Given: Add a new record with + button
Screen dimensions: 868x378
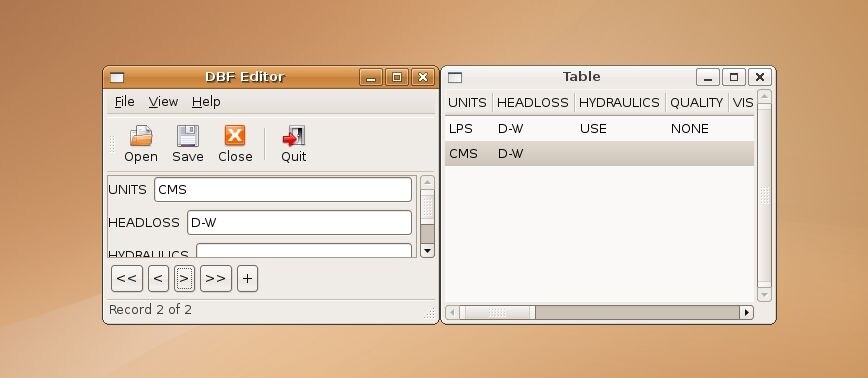Looking at the screenshot, I should point(247,278).
